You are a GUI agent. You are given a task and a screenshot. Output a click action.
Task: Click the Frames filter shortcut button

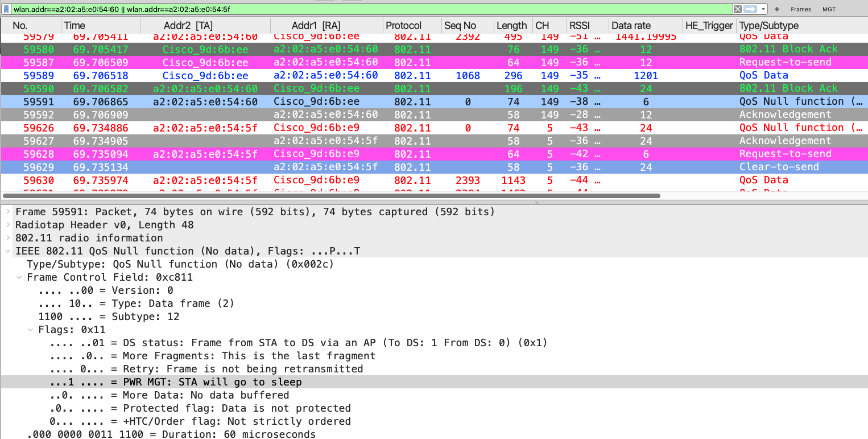pos(801,9)
